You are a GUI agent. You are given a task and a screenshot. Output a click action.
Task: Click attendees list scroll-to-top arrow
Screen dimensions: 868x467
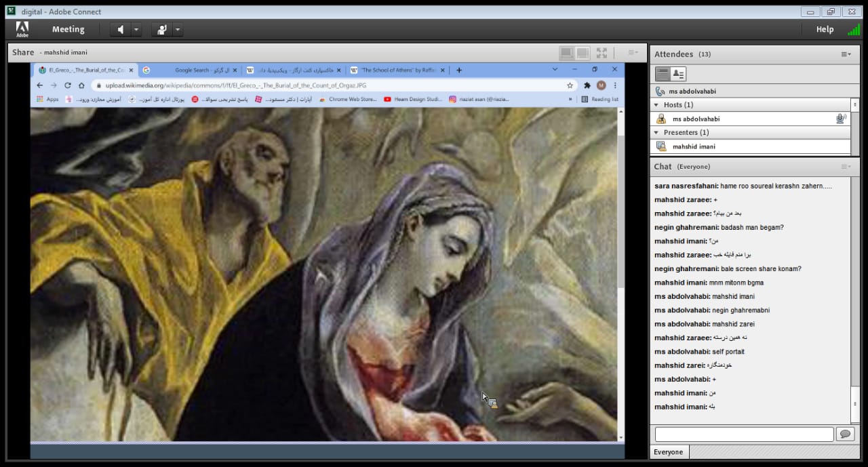coord(854,104)
